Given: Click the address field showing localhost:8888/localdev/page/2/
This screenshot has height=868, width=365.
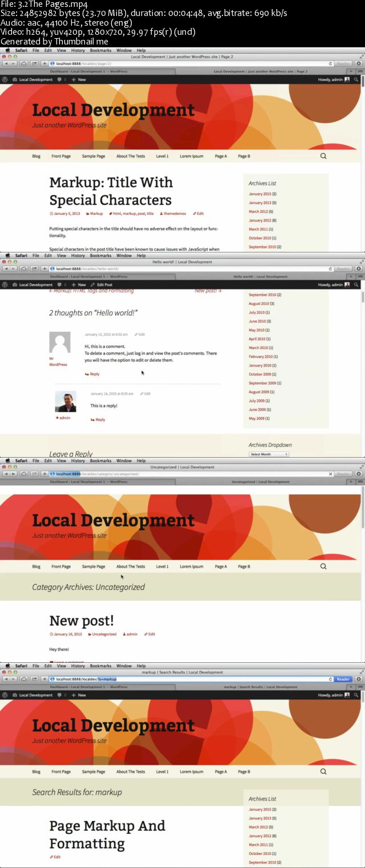Looking at the screenshot, I should [192, 63].
